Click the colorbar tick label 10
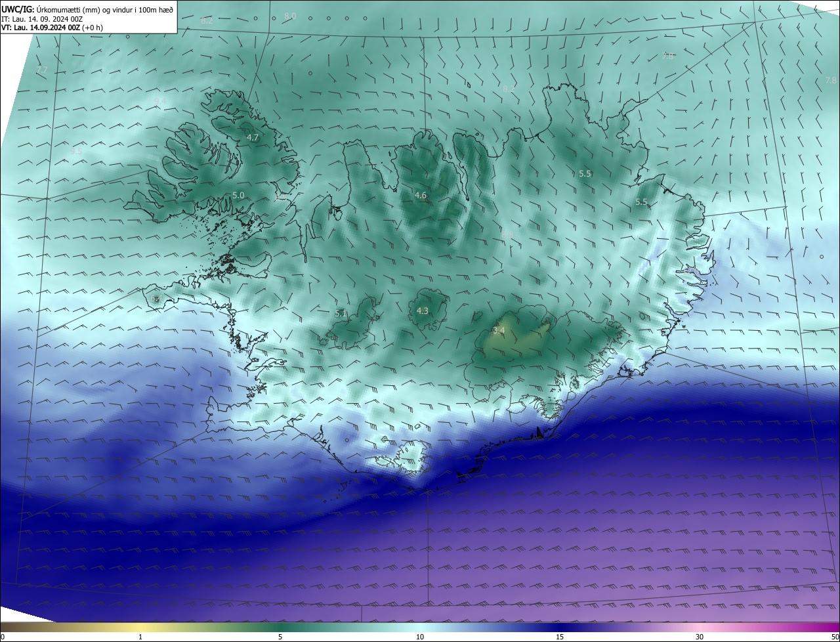 click(420, 637)
